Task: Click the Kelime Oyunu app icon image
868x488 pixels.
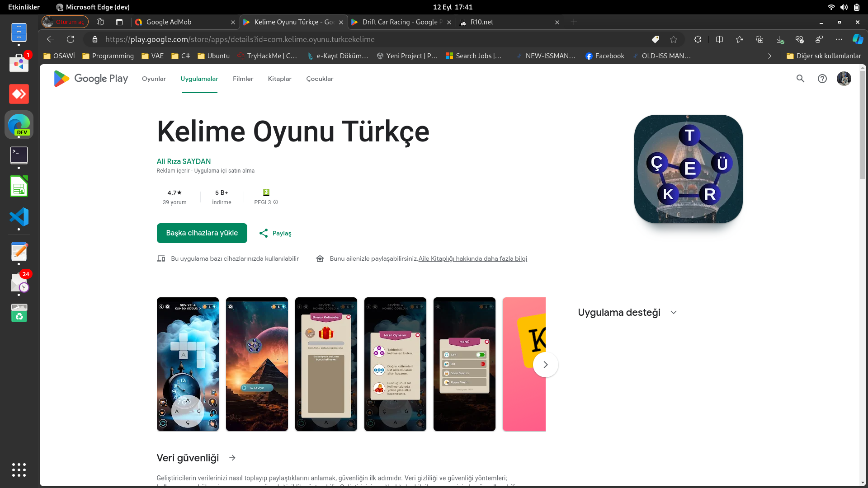Action: tap(689, 169)
